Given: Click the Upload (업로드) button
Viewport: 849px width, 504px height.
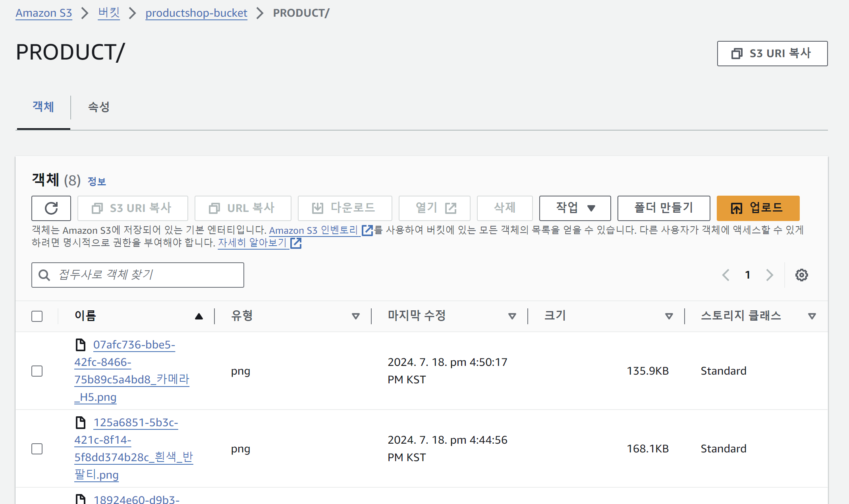Looking at the screenshot, I should point(758,208).
